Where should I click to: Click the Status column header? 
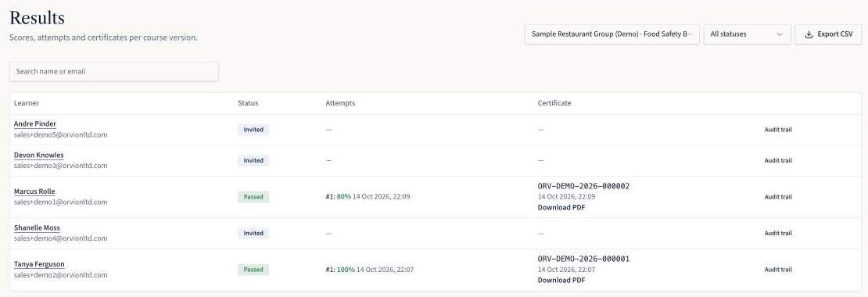click(248, 103)
